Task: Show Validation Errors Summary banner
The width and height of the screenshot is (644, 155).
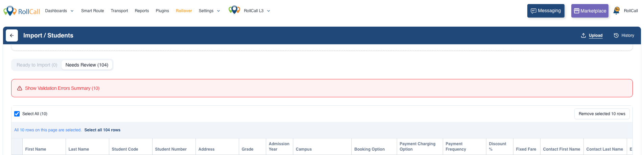Action: [x=62, y=88]
